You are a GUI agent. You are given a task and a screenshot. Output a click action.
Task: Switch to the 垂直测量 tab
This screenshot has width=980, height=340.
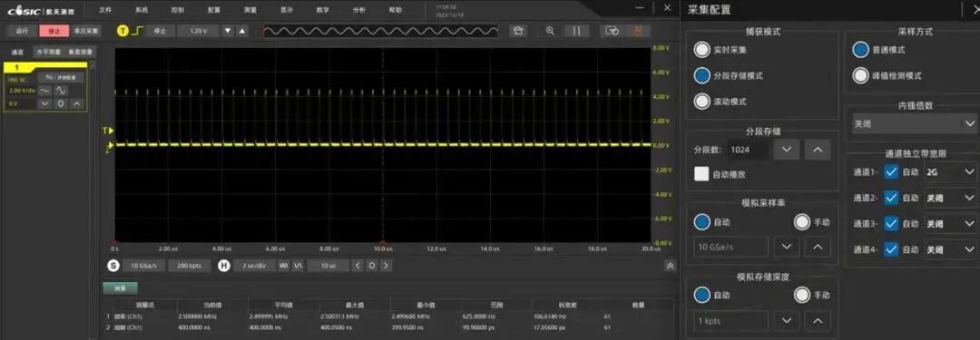(x=82, y=53)
